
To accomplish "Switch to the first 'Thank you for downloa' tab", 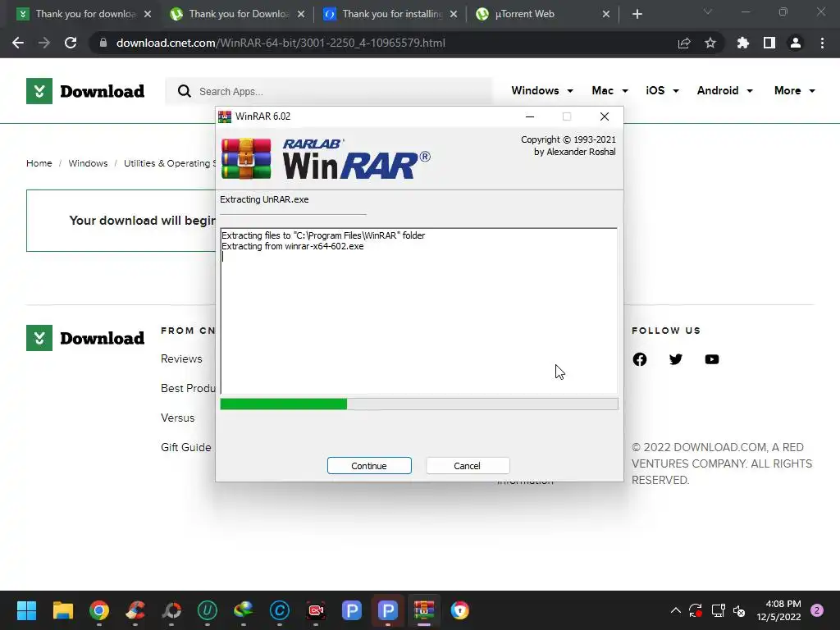I will [83, 14].
